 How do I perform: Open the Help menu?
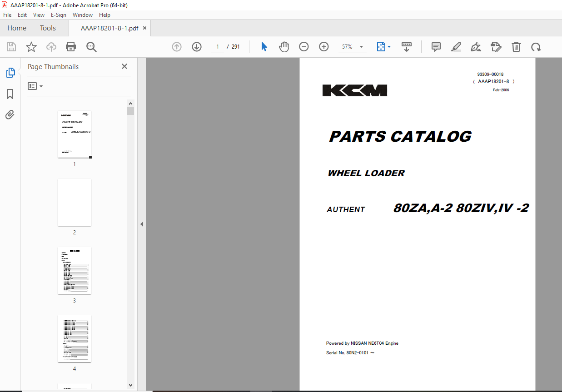pos(104,15)
